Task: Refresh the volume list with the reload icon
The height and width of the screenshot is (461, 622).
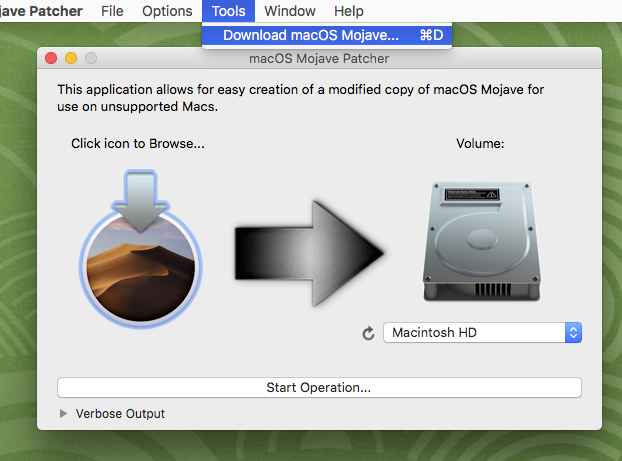Action: 369,333
